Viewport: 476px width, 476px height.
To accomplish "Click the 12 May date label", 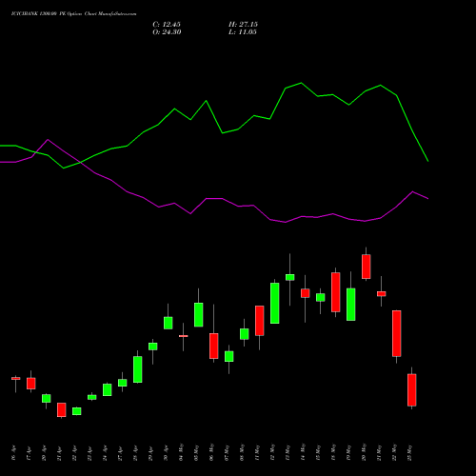I will click(272, 452).
